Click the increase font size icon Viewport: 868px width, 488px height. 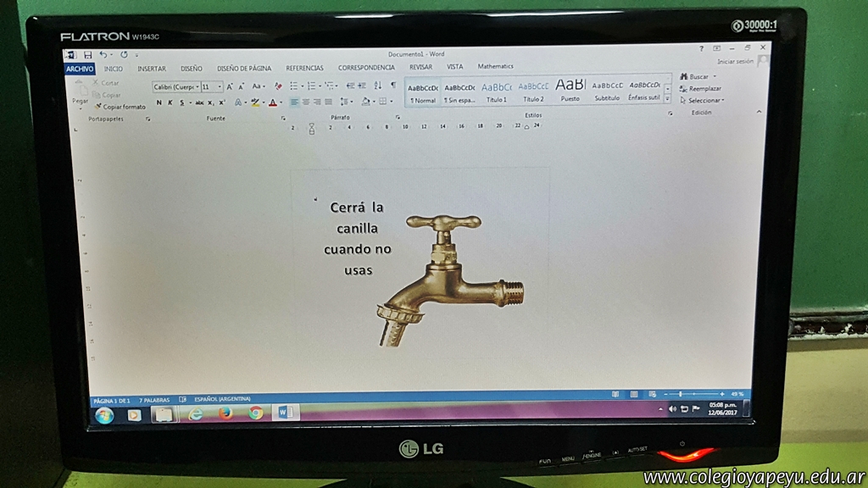coord(229,86)
